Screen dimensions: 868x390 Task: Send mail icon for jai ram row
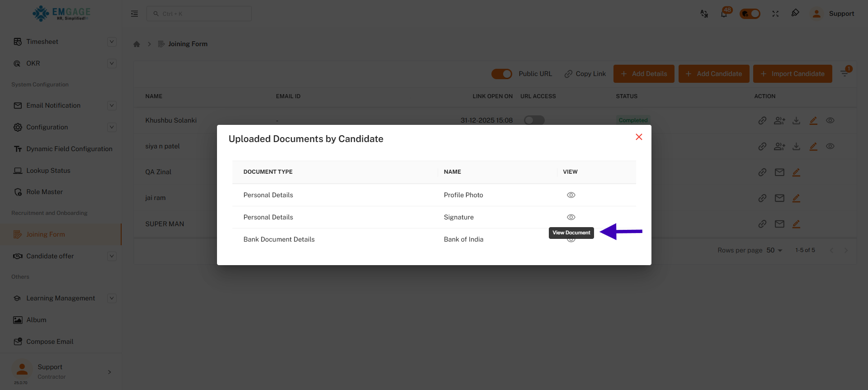click(x=779, y=198)
